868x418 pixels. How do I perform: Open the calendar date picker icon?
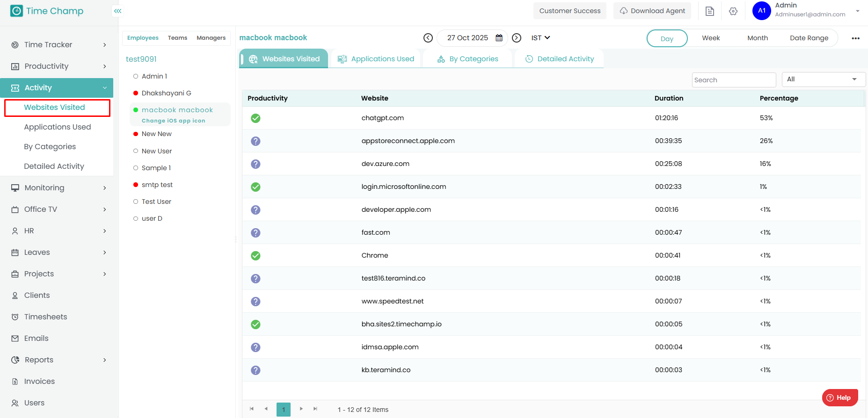click(x=499, y=38)
